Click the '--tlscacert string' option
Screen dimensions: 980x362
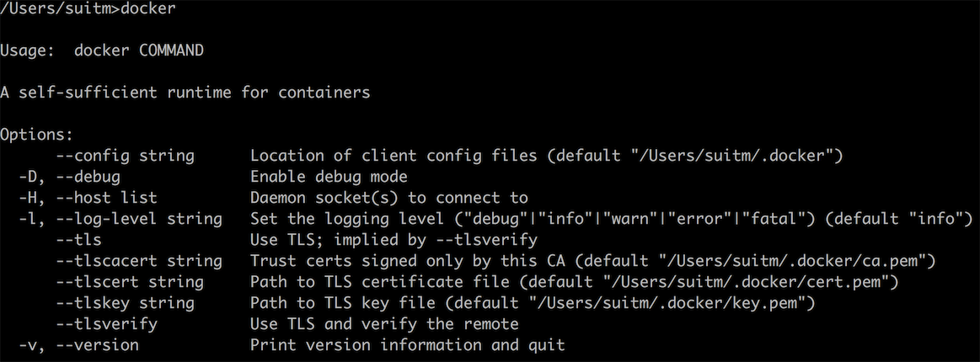[139, 261]
